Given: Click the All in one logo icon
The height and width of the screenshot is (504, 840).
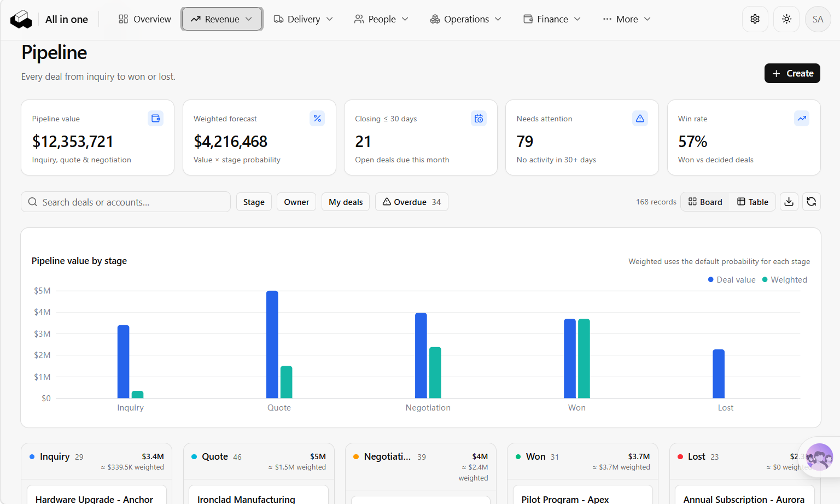Looking at the screenshot, I should tap(21, 19).
